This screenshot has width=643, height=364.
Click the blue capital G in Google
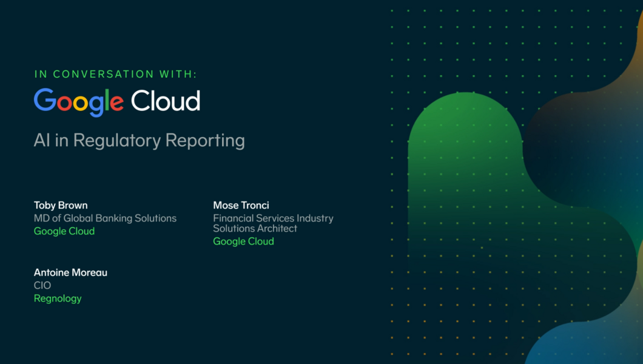[44, 100]
